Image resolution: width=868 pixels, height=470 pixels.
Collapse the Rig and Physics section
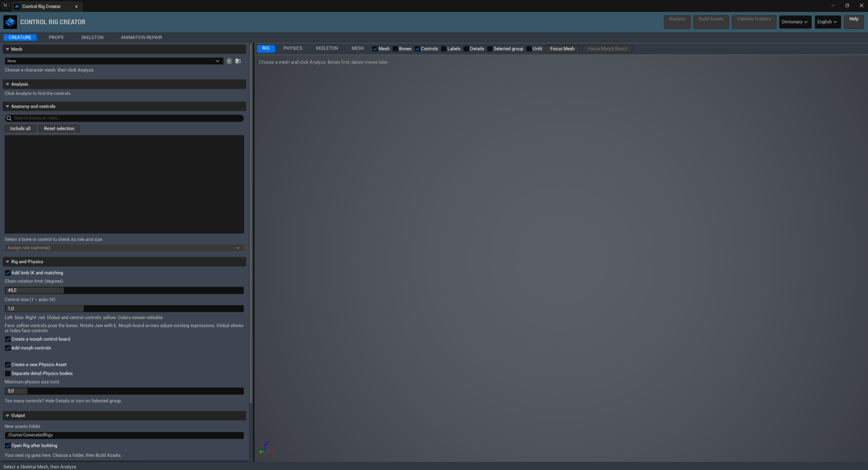click(x=7, y=262)
